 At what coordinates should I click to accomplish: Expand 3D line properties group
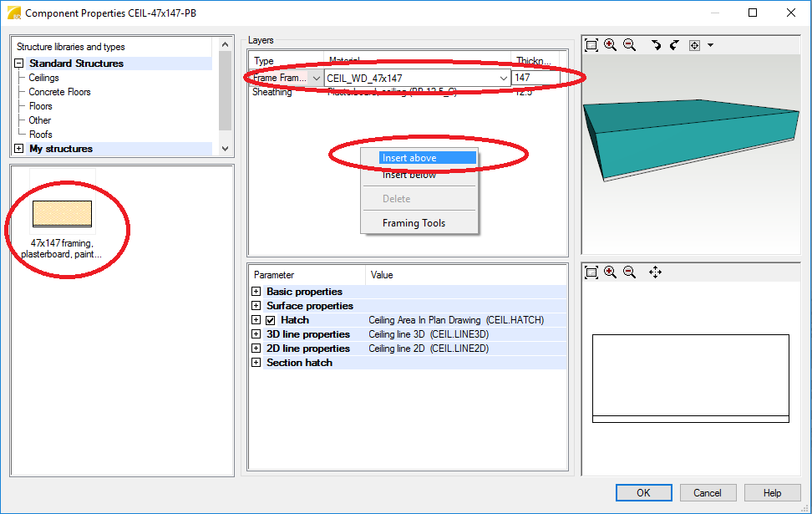click(x=256, y=334)
